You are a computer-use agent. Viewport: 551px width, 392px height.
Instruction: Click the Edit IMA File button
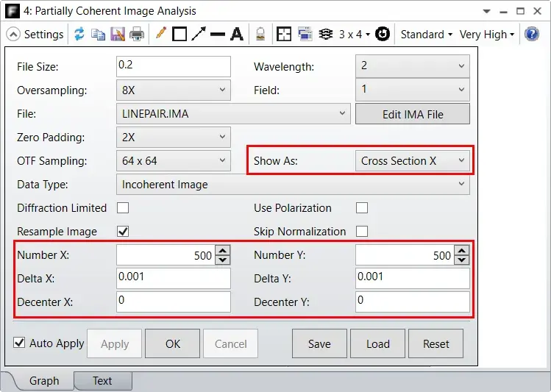pos(413,114)
